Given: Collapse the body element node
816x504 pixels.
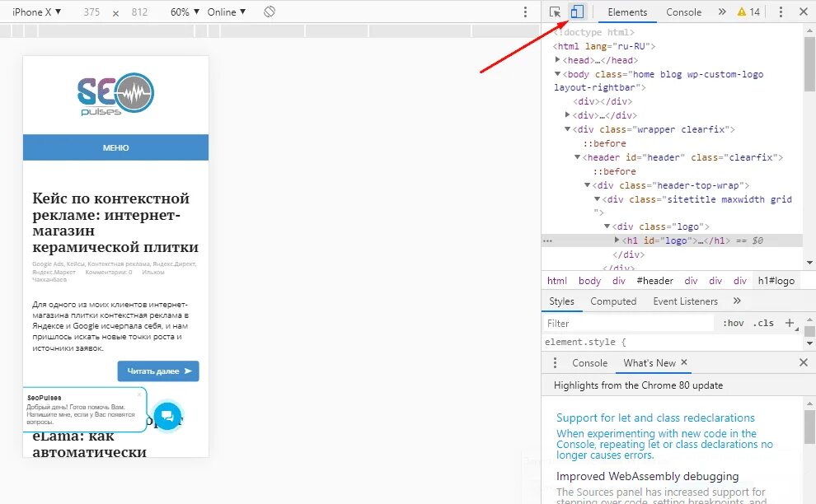Looking at the screenshot, I should coord(557,74).
